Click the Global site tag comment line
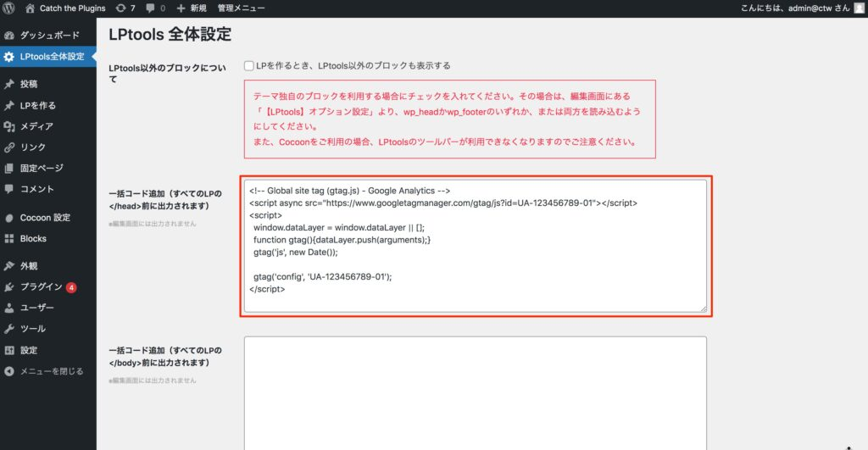Screen dimensions: 868x450 (350, 191)
